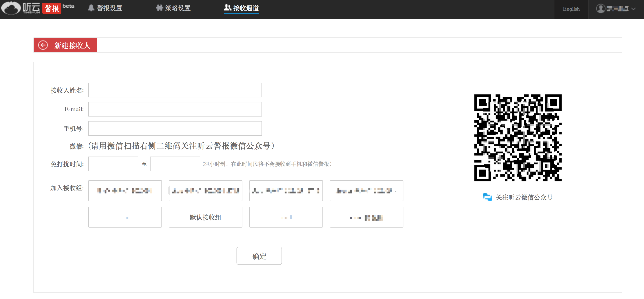
Task: Focus the 接收人姓名 input field
Action: tap(175, 90)
